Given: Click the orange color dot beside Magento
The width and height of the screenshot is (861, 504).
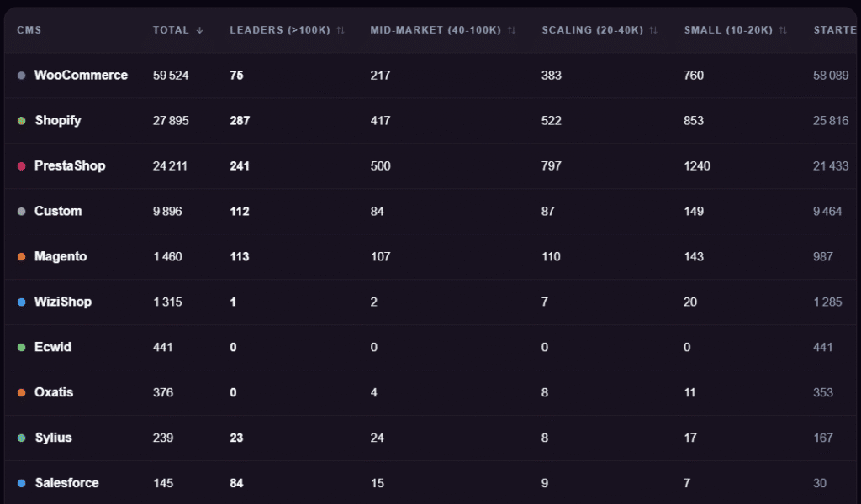Looking at the screenshot, I should point(22,257).
